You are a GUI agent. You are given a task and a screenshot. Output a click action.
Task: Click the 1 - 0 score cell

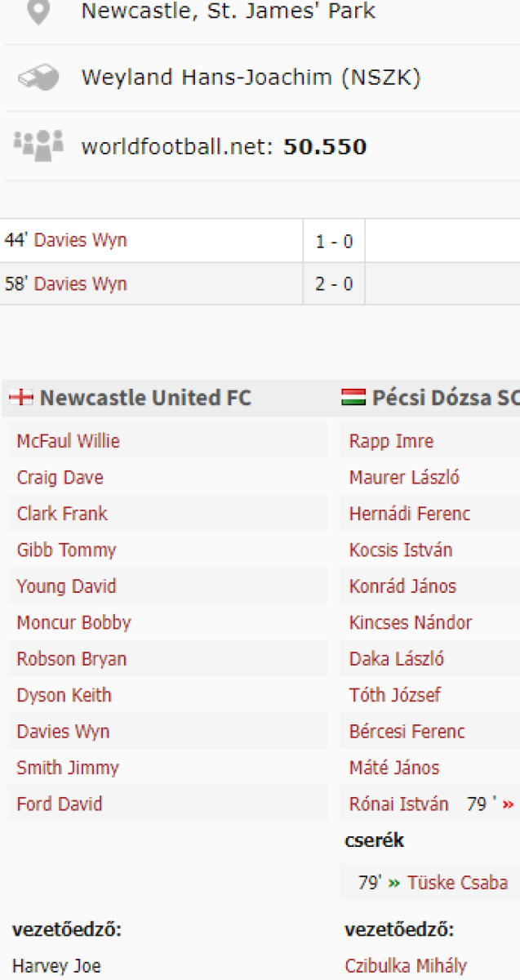click(334, 242)
